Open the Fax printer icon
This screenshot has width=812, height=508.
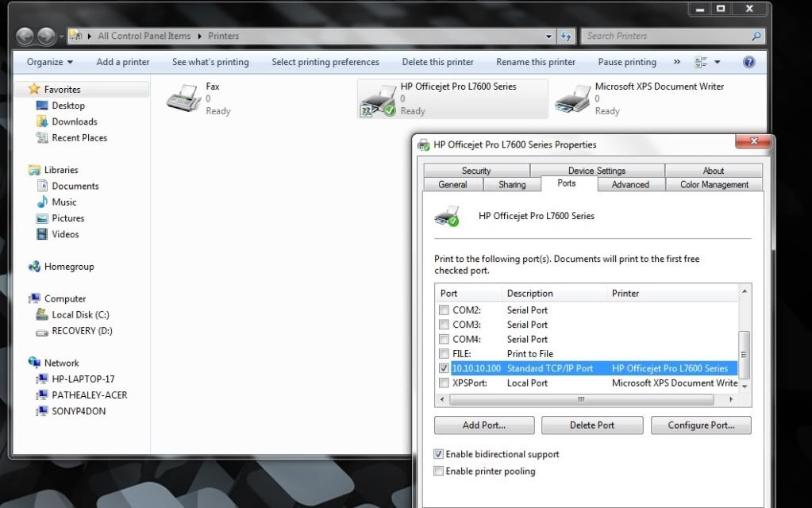click(183, 98)
